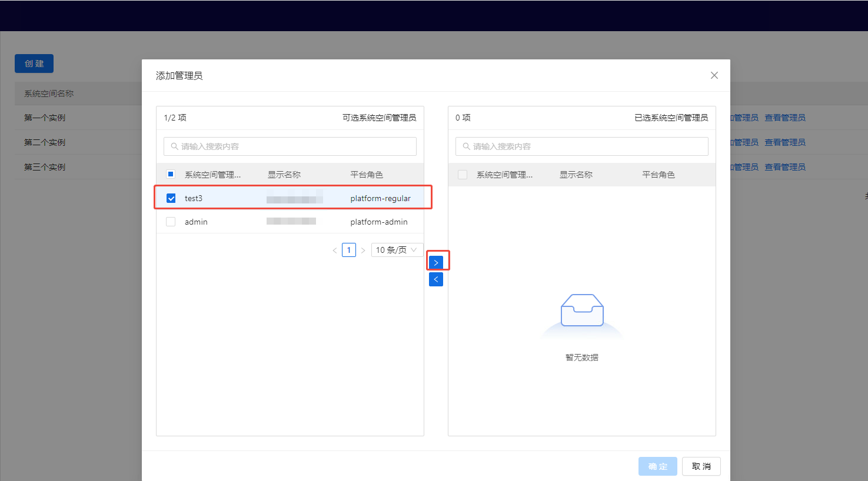Click the page number input showing 1
868x481 pixels.
[x=348, y=249]
